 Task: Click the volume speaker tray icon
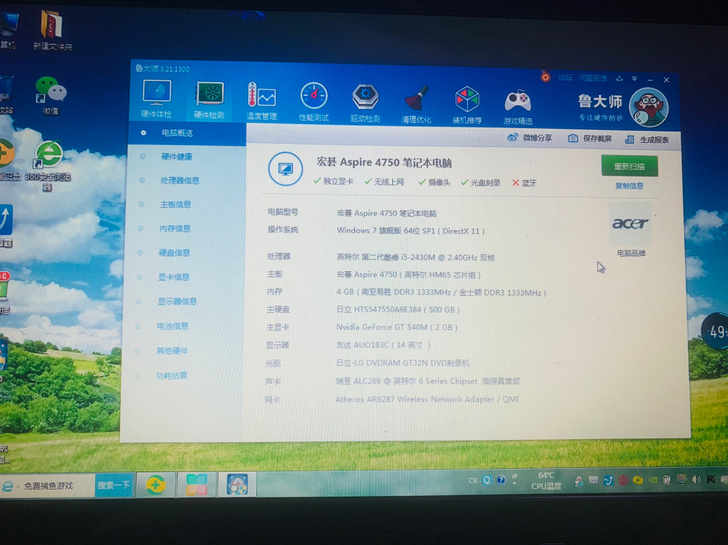(696, 480)
